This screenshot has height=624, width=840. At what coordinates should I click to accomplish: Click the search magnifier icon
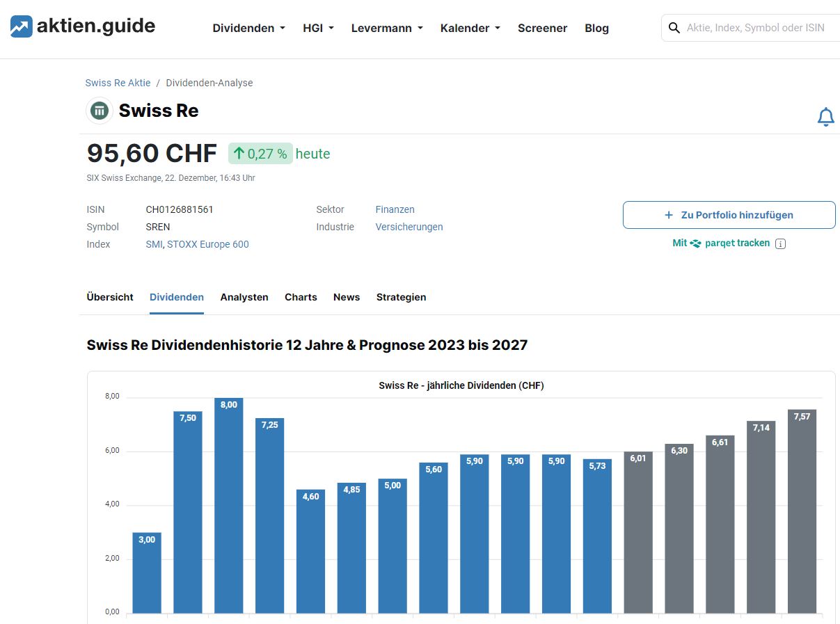point(674,28)
